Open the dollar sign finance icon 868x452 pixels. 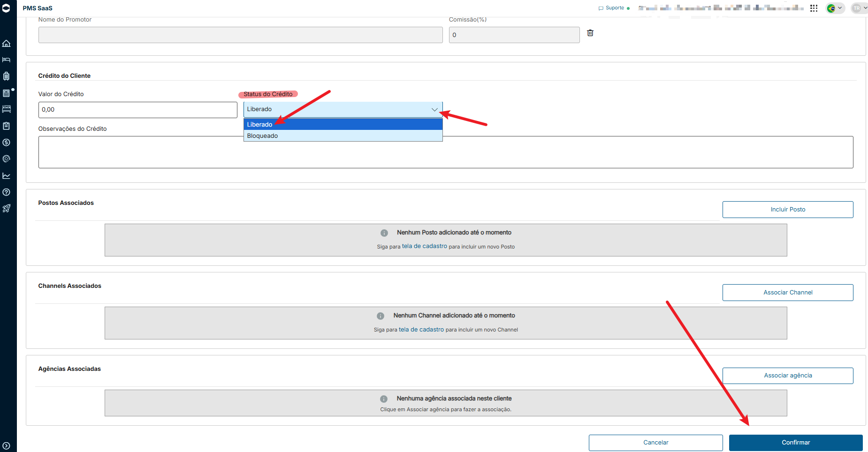[x=7, y=143]
